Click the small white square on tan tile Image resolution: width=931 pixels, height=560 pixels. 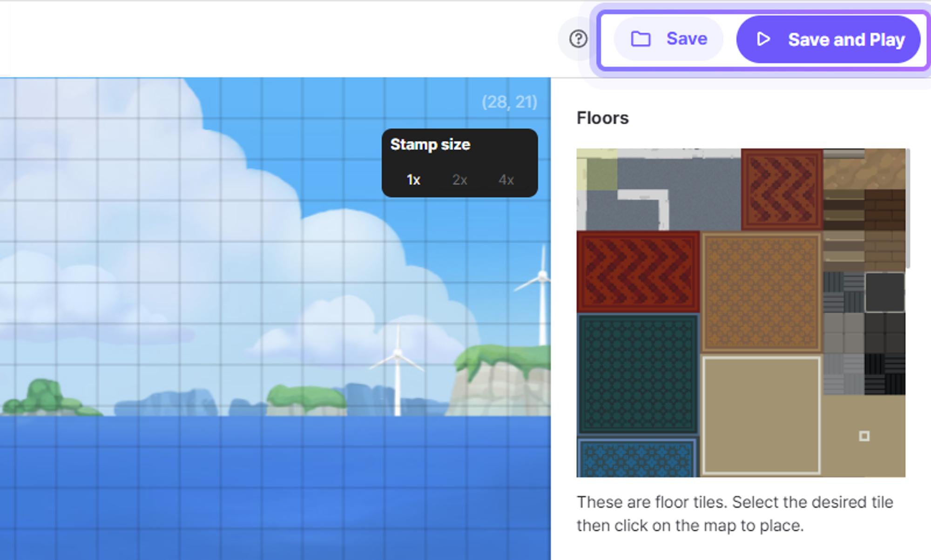864,436
